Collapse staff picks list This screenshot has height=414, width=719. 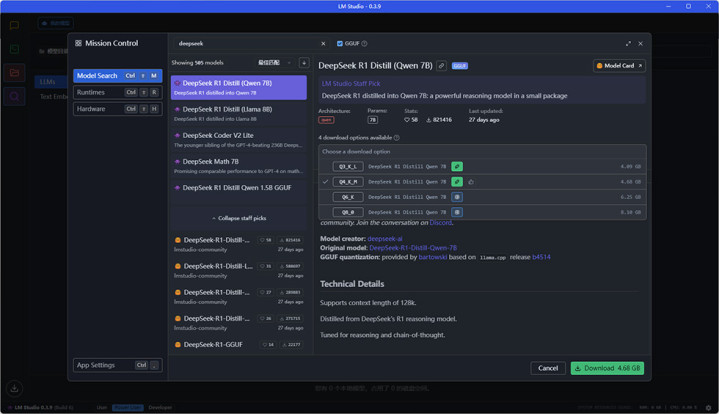(x=239, y=218)
